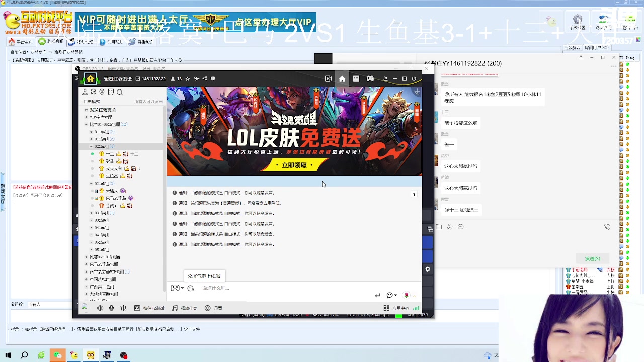Open the list panel icon in YY header

[356, 79]
